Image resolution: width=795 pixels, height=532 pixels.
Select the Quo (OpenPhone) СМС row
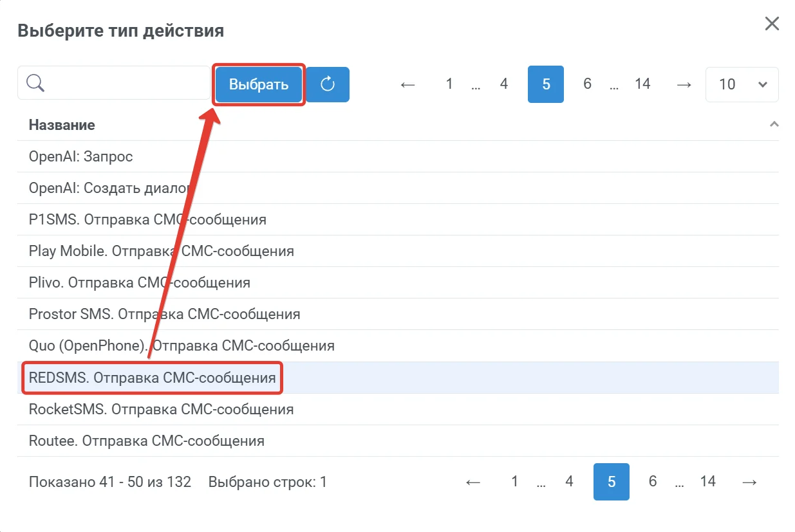(x=398, y=345)
